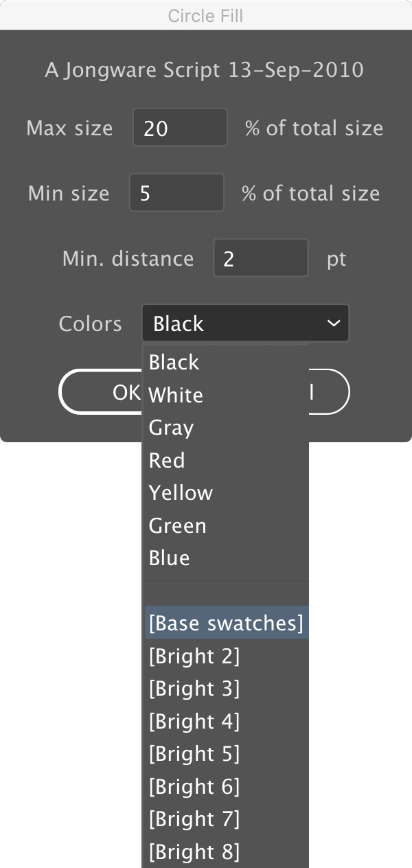Choose [Bright 5] in the dropdown
The height and width of the screenshot is (868, 412).
194,753
